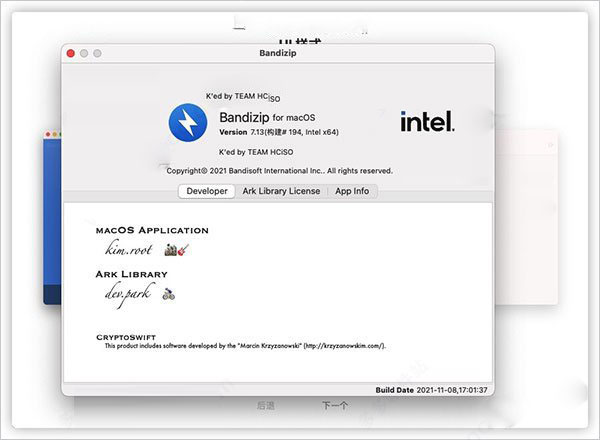Open the Ark Library License tab
The width and height of the screenshot is (600, 440).
pos(281,191)
